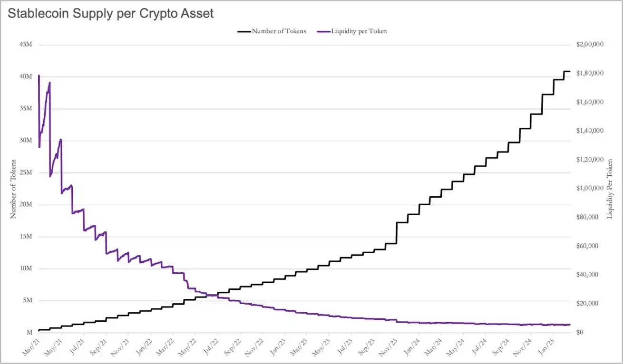This screenshot has height=364, width=623.
Task: Select the Jul/22 x-axis label
Action: [x=209, y=345]
